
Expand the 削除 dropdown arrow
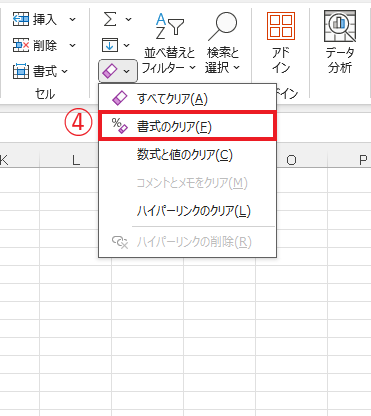point(72,45)
